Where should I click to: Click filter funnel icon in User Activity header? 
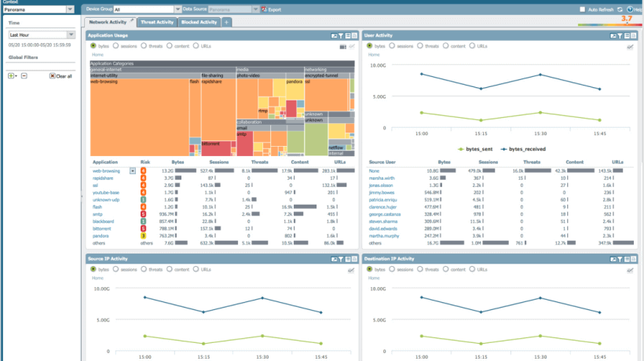click(x=618, y=36)
